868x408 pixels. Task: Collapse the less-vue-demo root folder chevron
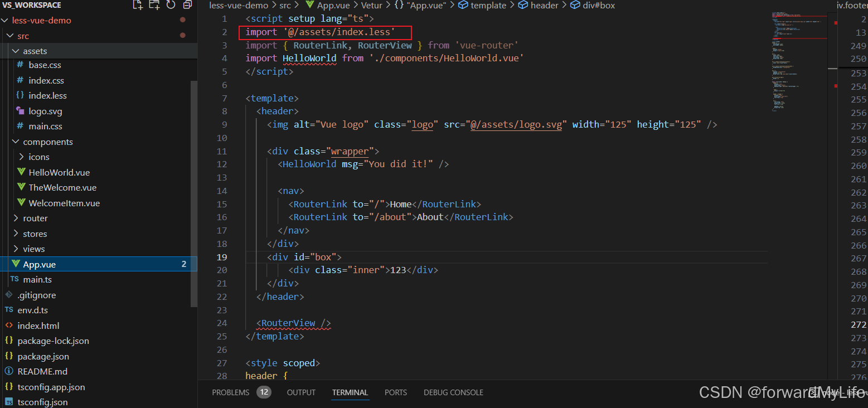coord(5,20)
